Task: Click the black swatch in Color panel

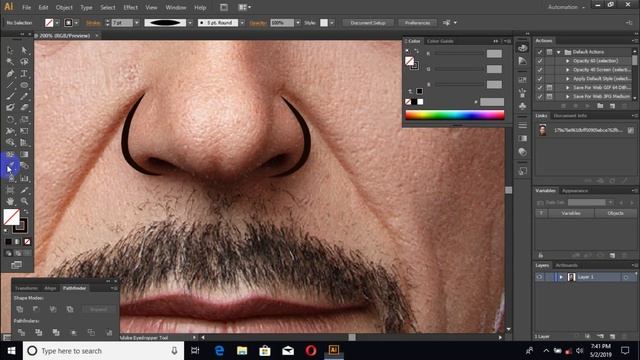Action: point(414,102)
